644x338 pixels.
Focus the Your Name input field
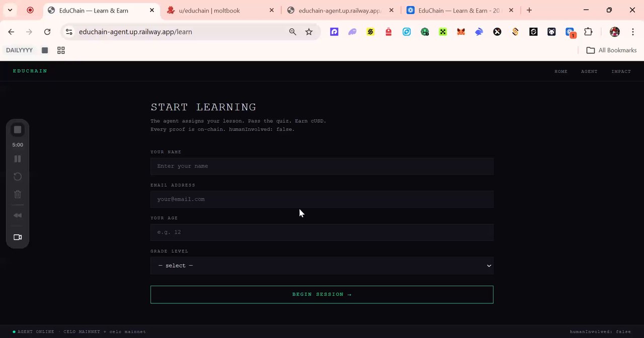point(322,166)
